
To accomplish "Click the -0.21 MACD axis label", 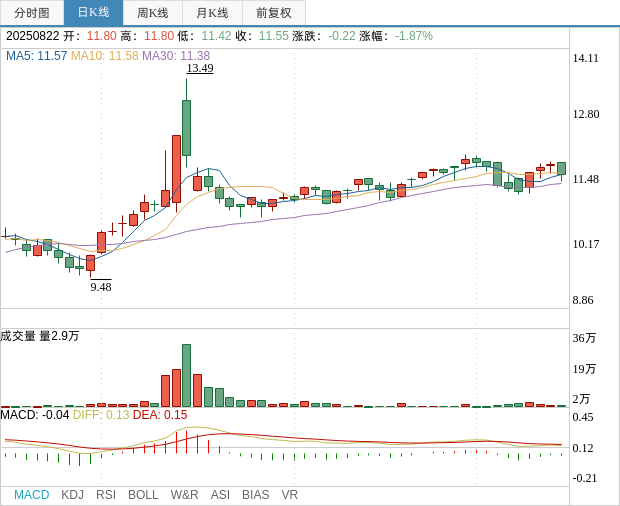I will [584, 478].
